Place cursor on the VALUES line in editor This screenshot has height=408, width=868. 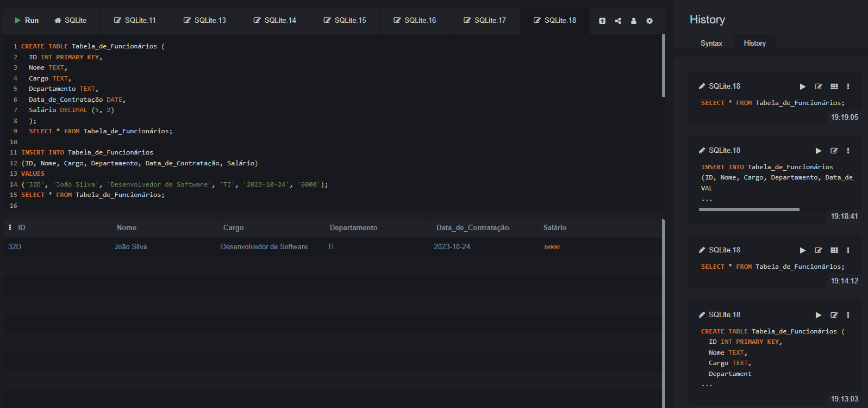pyautogui.click(x=33, y=174)
